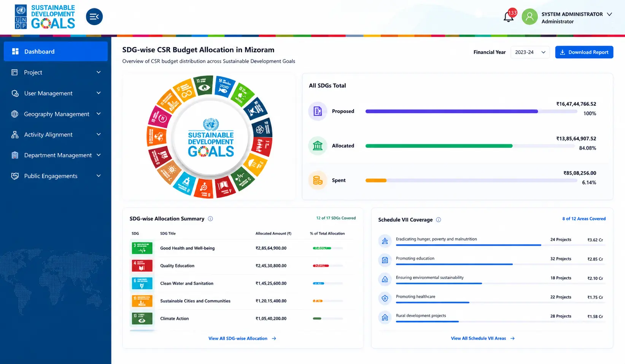The width and height of the screenshot is (625, 364).
Task: Click the Project sidebar icon
Action: 15,72
